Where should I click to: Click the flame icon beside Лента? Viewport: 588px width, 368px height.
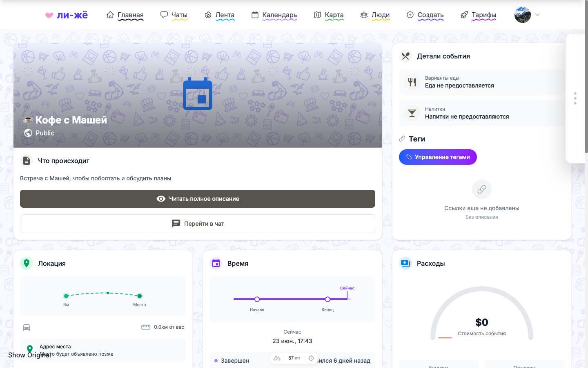pyautogui.click(x=208, y=15)
